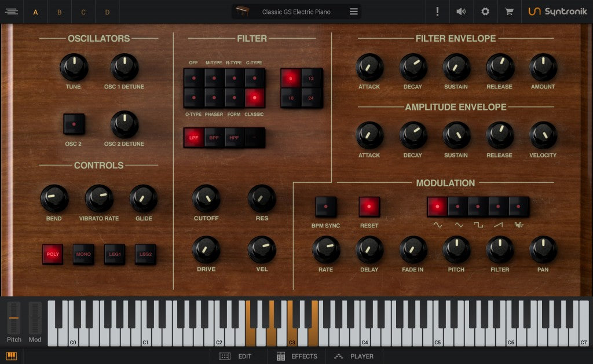Enable MONO voice mode

83,253
